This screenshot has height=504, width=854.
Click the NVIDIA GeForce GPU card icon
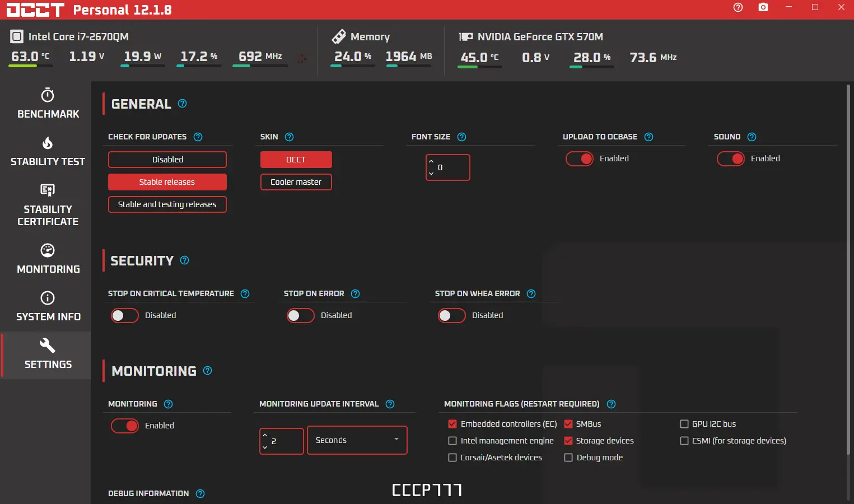pos(466,37)
